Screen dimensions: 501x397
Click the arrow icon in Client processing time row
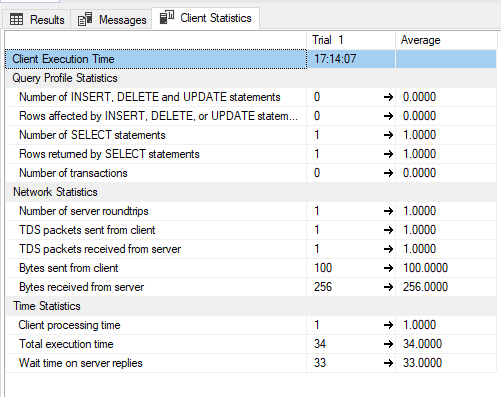pos(388,325)
